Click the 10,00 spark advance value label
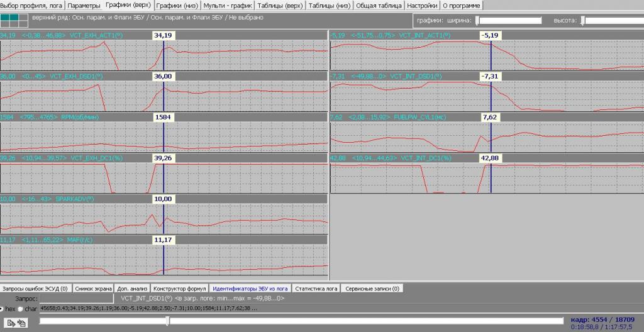 pyautogui.click(x=164, y=199)
